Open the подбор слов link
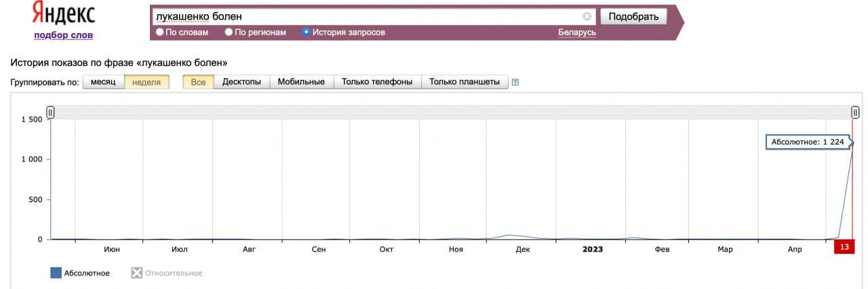The image size is (868, 289). coord(64,35)
